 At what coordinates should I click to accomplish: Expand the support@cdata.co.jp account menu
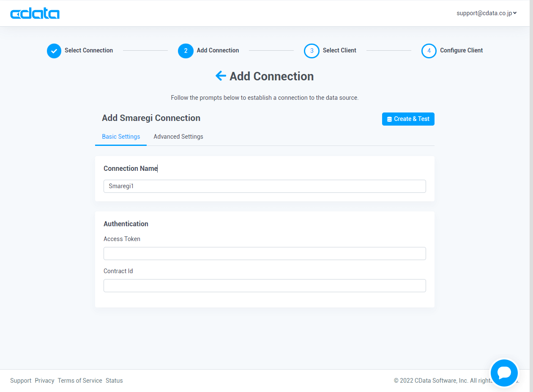[x=487, y=13]
